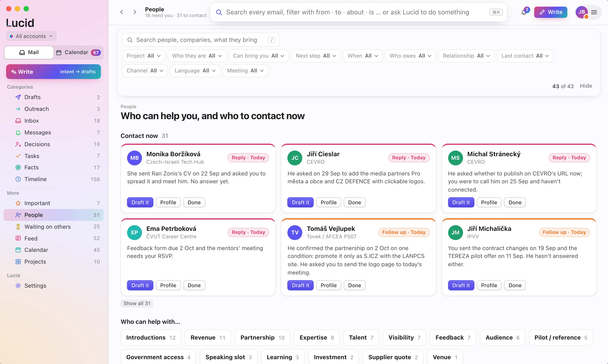
Task: Click the JB profile avatar
Action: tap(582, 12)
